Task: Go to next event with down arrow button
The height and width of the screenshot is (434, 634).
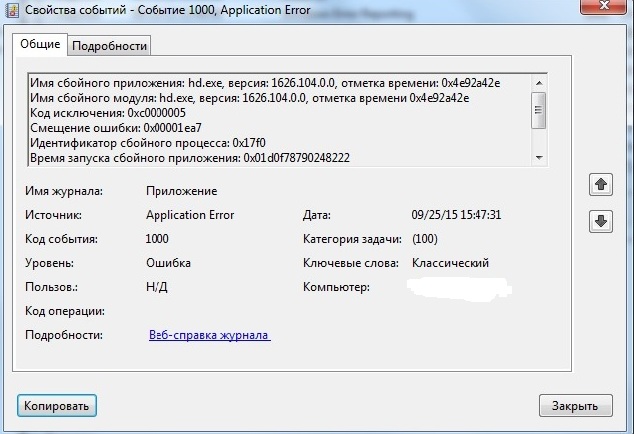Action: [x=601, y=222]
